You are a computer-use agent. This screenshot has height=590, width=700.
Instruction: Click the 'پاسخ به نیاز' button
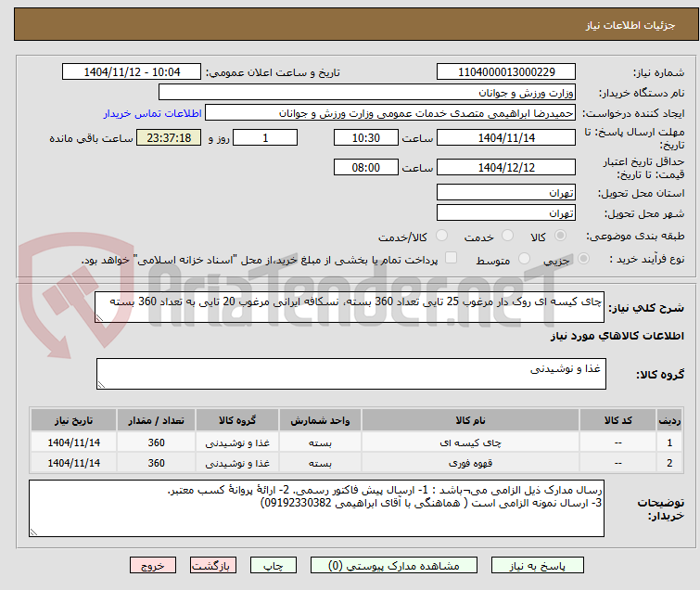538,566
